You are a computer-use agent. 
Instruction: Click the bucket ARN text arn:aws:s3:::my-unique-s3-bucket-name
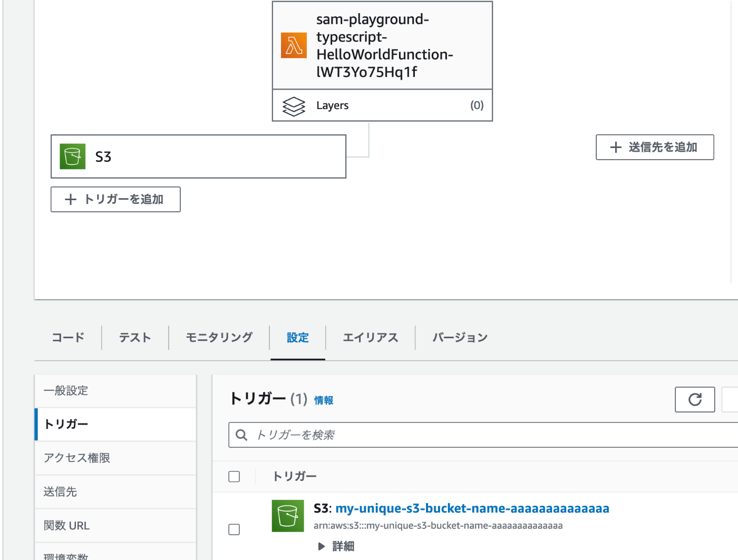[438, 526]
